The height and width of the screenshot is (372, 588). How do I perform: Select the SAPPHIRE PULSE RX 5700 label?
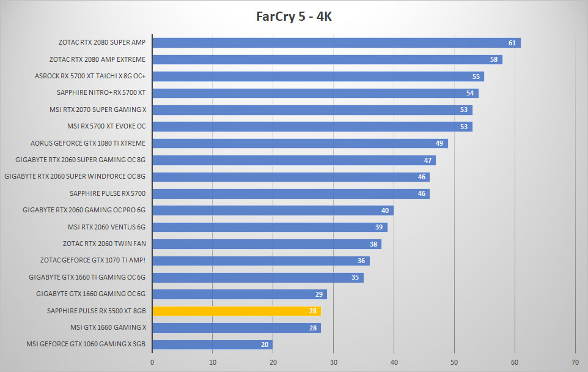coord(107,193)
